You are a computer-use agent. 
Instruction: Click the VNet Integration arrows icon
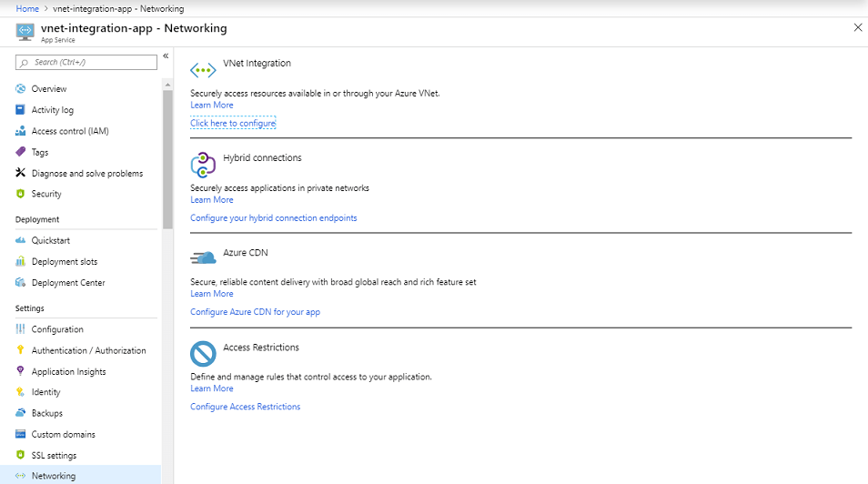point(203,70)
